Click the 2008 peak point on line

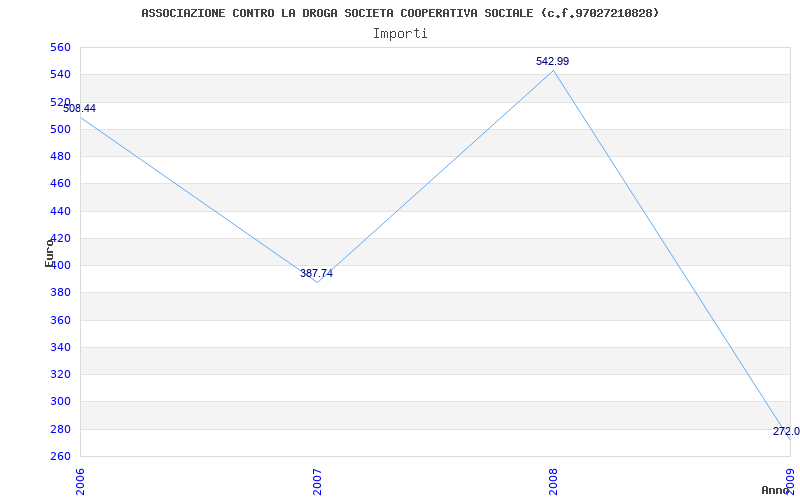point(554,70)
